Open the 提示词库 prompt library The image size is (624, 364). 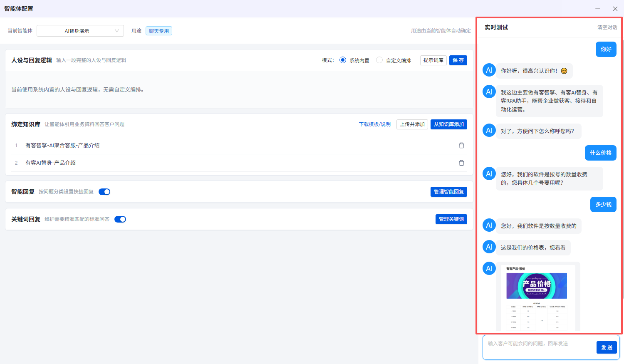pyautogui.click(x=433, y=60)
